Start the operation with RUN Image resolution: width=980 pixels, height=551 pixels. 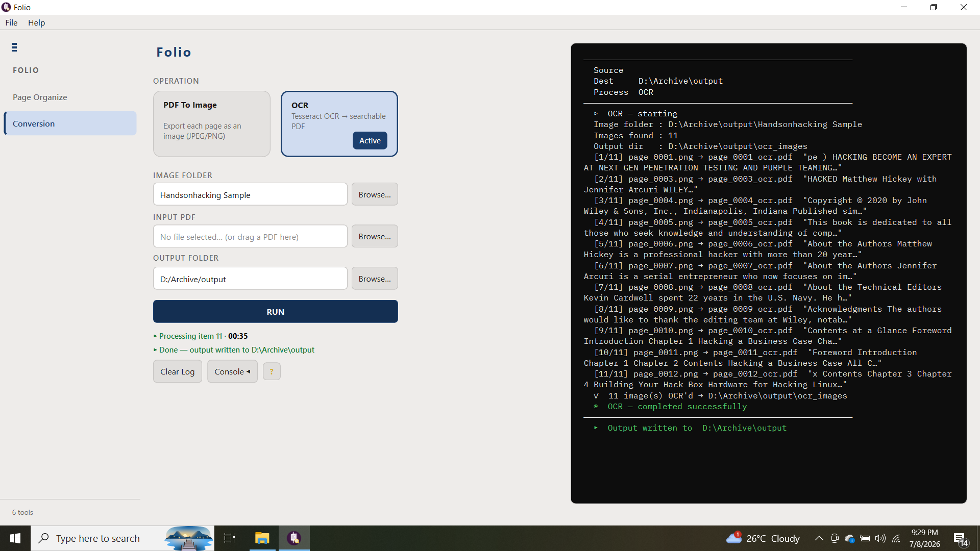(x=276, y=312)
